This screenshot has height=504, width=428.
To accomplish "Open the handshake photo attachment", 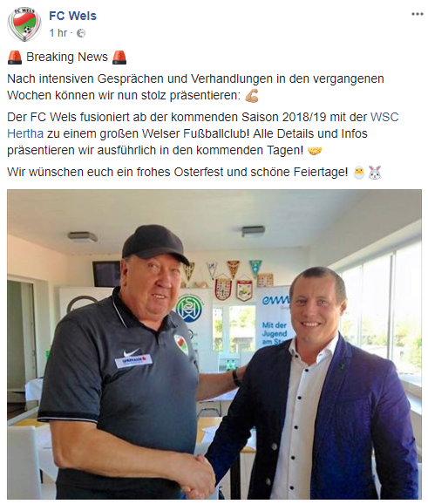I will coord(214,344).
